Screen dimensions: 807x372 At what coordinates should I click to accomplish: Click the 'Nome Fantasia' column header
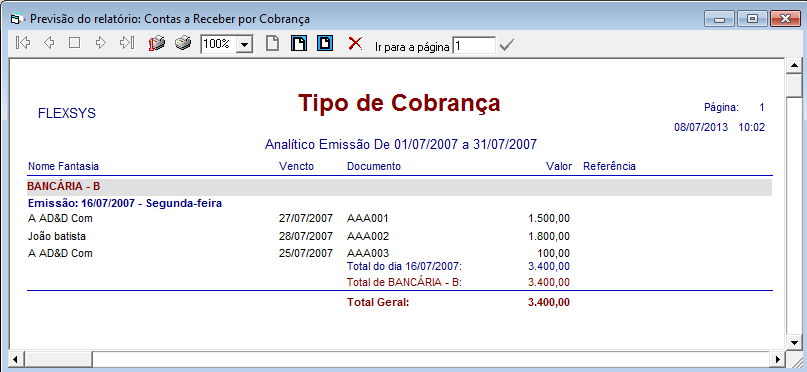pyautogui.click(x=63, y=166)
